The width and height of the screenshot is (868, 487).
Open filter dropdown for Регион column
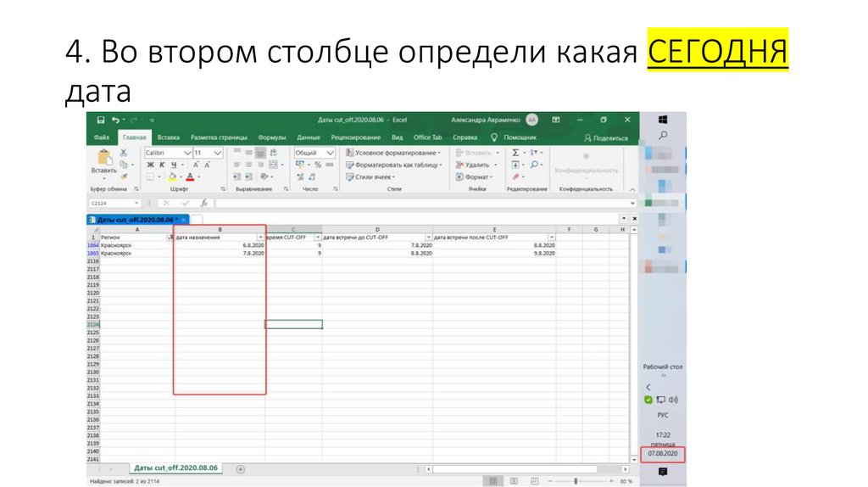[x=170, y=237]
